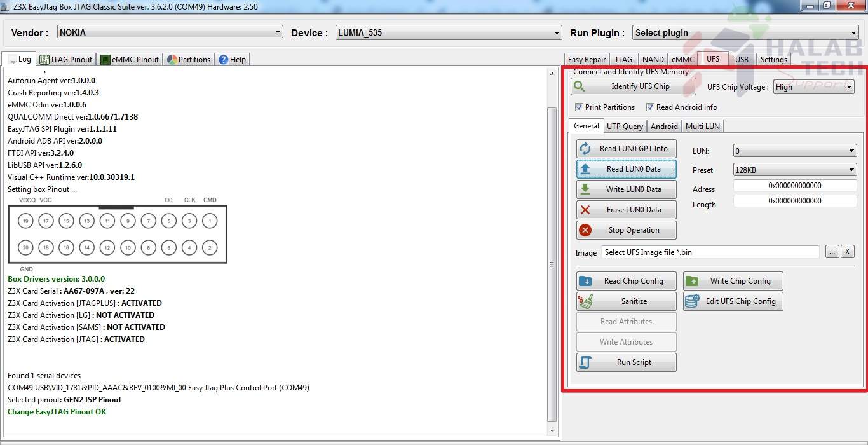Click the green download icon on Write LUN0 Data
Screen dimensions: 868x445
click(585, 189)
